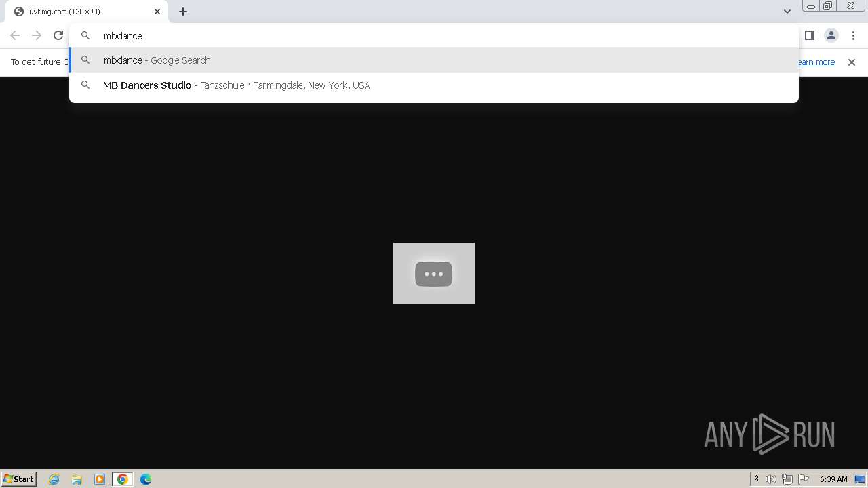Open a new tab with the plus button
The height and width of the screenshot is (488, 868).
click(x=183, y=12)
